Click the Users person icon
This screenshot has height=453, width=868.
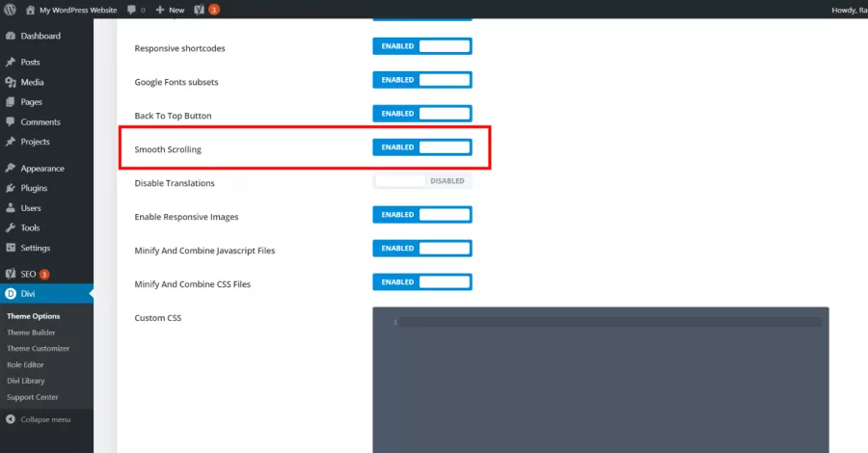pyautogui.click(x=11, y=208)
